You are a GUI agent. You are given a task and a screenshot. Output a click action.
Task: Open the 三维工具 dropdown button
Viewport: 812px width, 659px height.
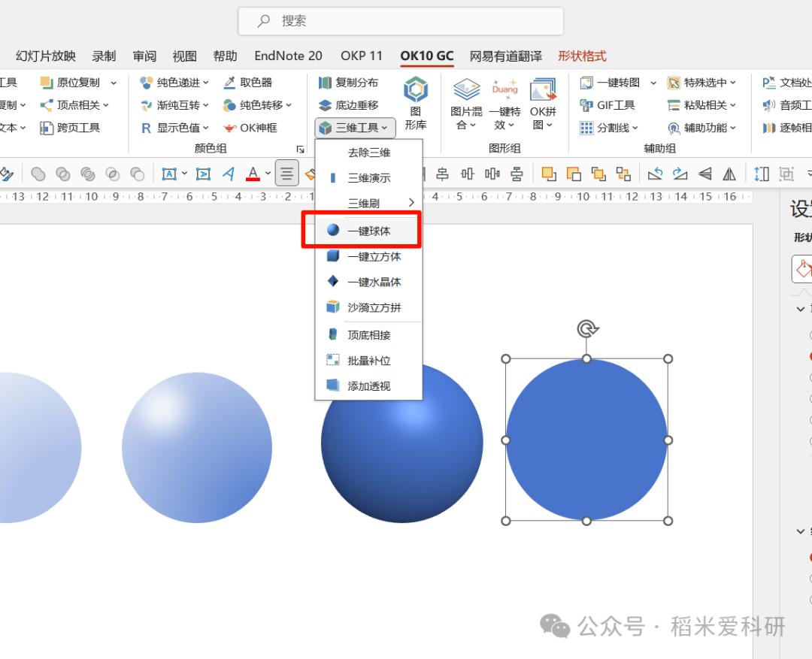pos(355,127)
